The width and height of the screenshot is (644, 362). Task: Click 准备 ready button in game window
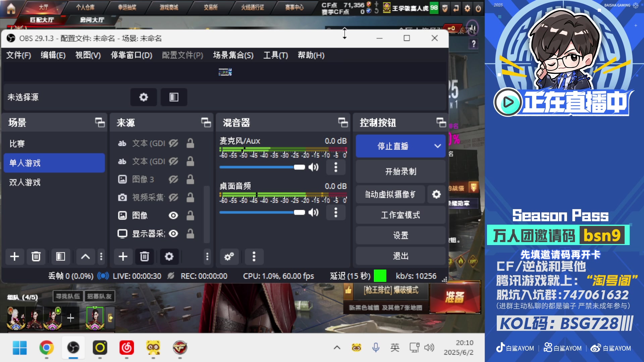tap(455, 298)
